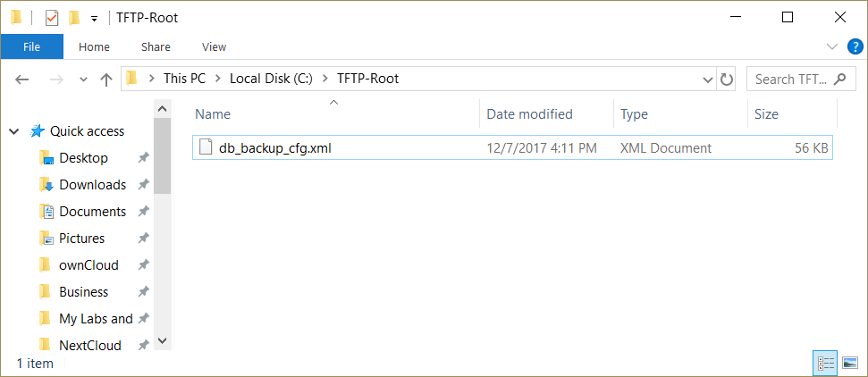Sort by Date modified column header
This screenshot has height=377, width=868.
tap(529, 113)
